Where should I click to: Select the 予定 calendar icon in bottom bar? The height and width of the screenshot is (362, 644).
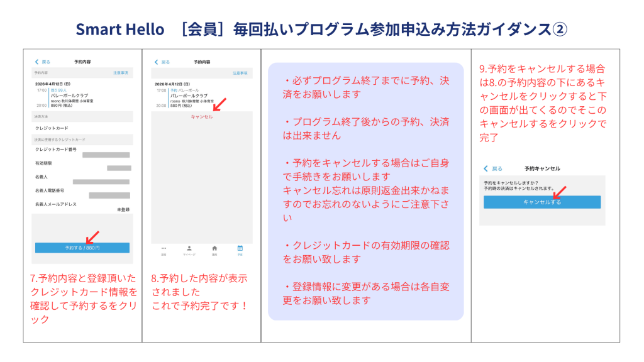tap(240, 249)
